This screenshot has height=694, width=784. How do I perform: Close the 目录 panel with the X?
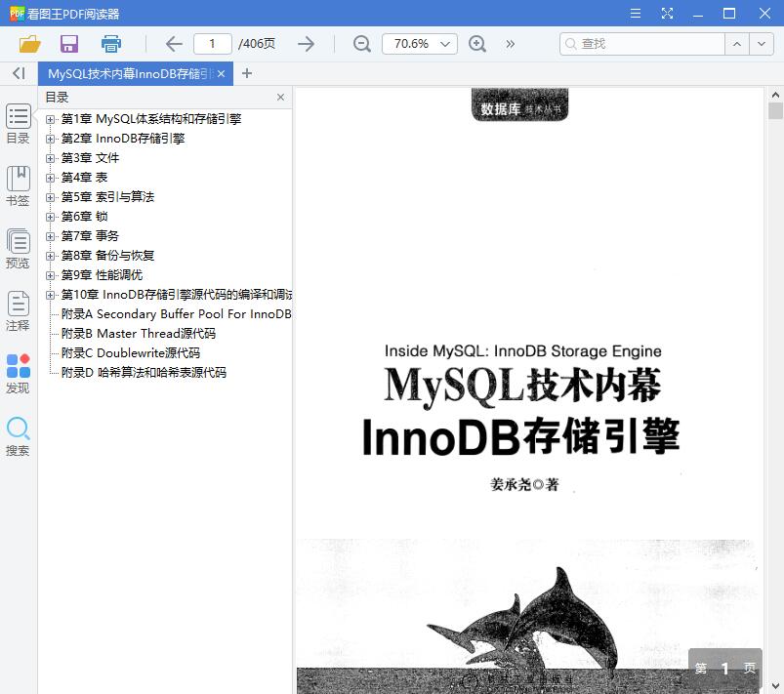[x=280, y=97]
